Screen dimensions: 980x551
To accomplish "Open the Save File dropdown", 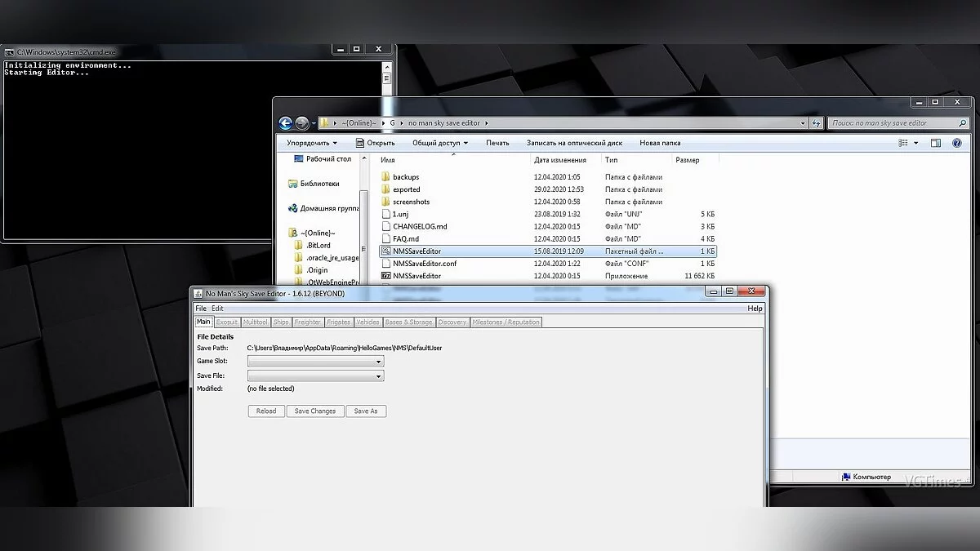I will (315, 376).
